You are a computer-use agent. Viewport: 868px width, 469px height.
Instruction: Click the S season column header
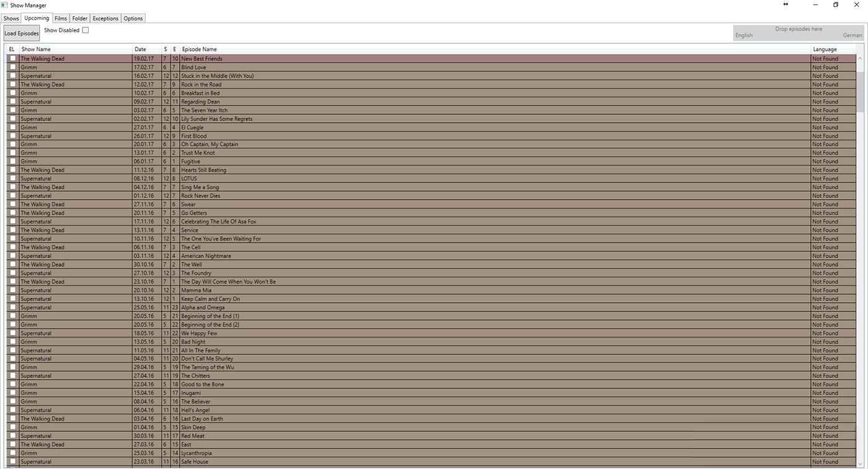(x=166, y=49)
